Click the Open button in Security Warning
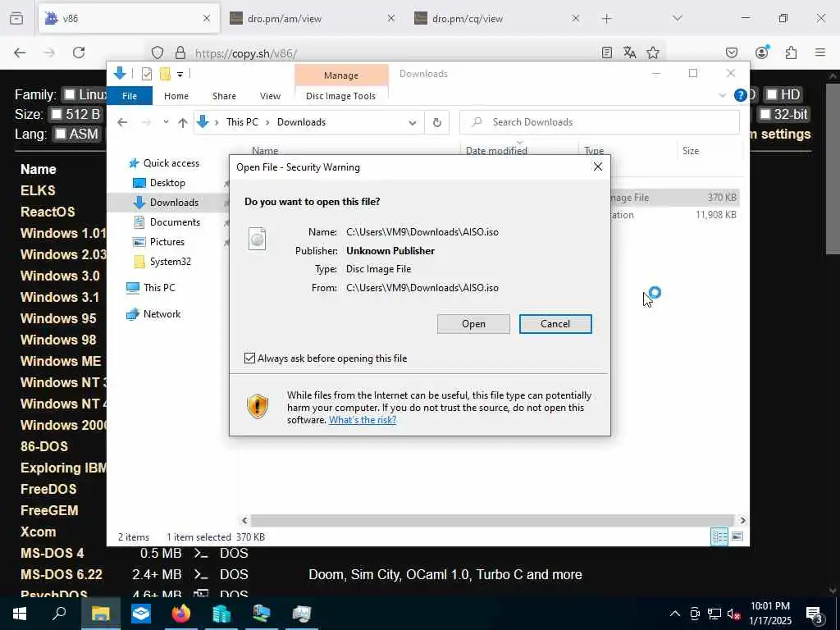The width and height of the screenshot is (840, 630). pos(473,323)
